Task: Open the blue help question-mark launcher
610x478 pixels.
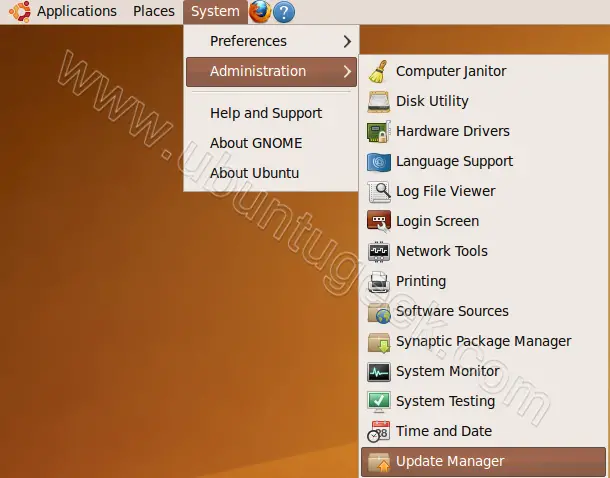Action: click(x=284, y=12)
